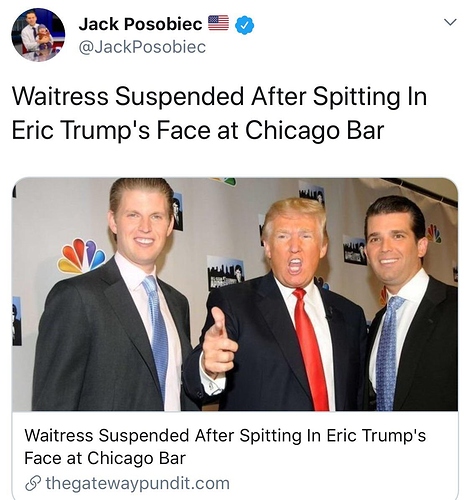This screenshot has width=470, height=500.
Task: Click the blue verified checkmark badge
Action: pyautogui.click(x=245, y=24)
